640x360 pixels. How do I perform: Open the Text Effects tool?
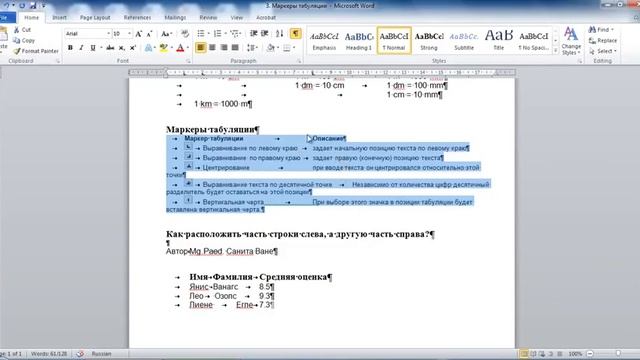tap(149, 48)
